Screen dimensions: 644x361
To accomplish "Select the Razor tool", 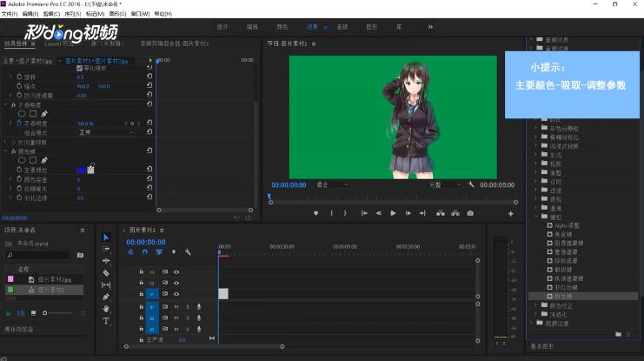I will pyautogui.click(x=106, y=272).
